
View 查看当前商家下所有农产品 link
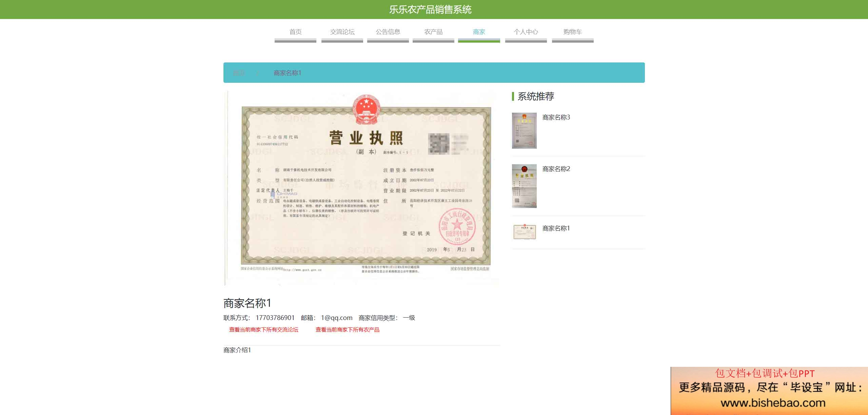point(348,330)
